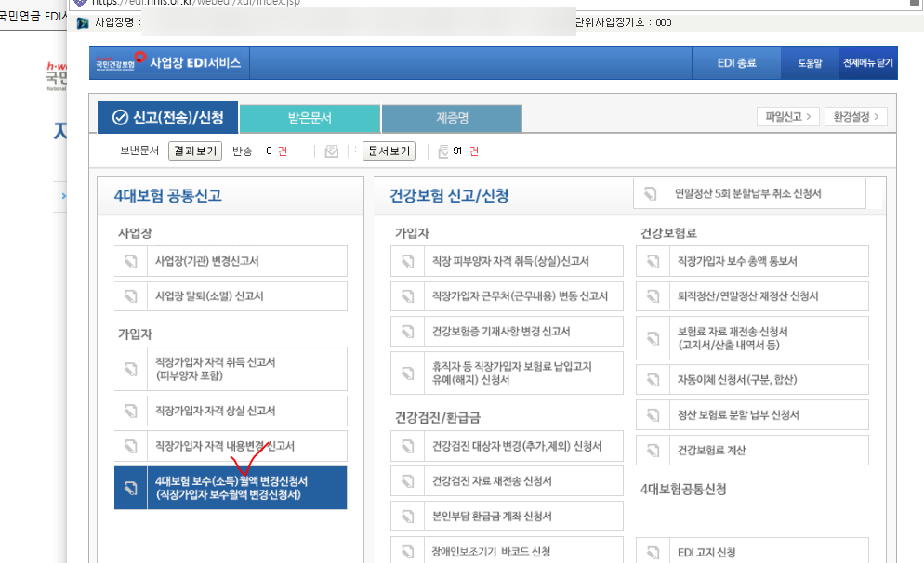Open 건강보험료 계산 page
Viewport: 924px width, 563px height.
coord(753,451)
